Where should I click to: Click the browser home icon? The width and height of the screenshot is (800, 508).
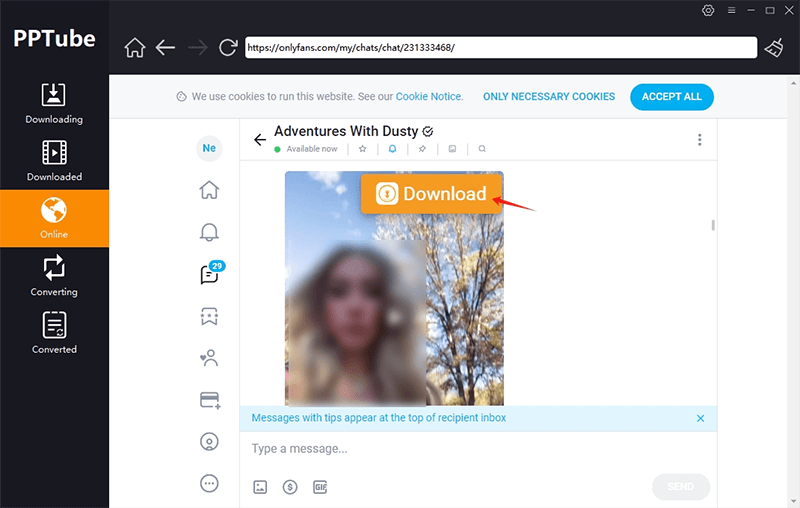point(134,47)
